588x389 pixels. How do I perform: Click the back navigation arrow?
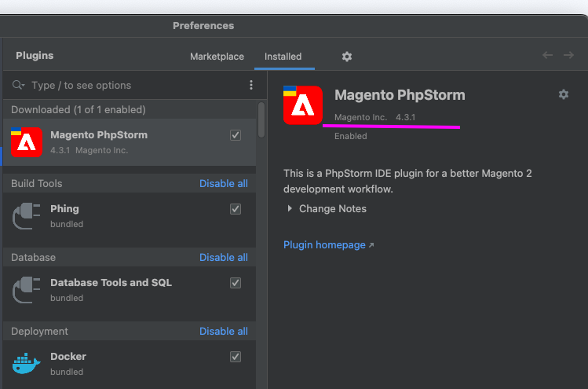point(547,55)
